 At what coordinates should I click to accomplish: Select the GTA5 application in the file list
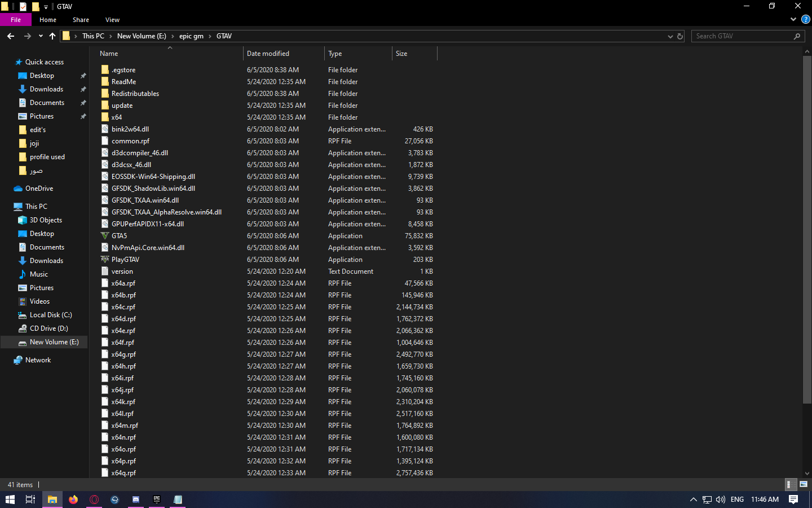pos(120,235)
